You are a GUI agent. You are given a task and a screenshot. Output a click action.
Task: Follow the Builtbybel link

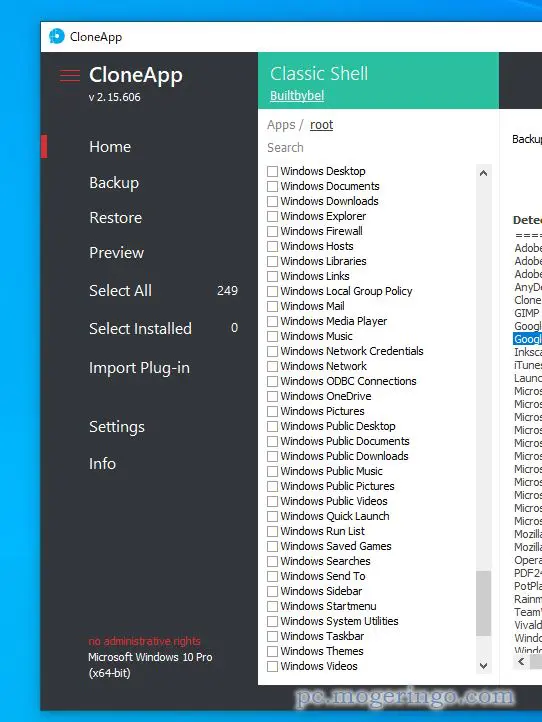coord(297,95)
